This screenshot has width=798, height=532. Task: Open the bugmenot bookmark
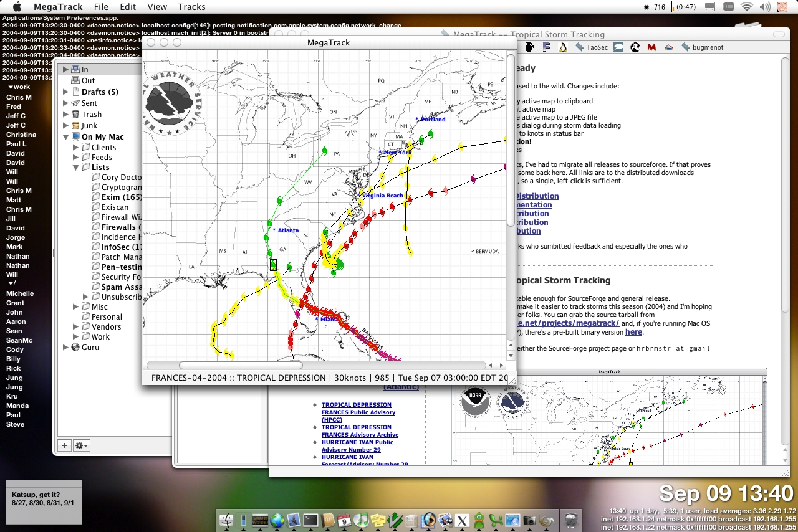click(x=703, y=47)
